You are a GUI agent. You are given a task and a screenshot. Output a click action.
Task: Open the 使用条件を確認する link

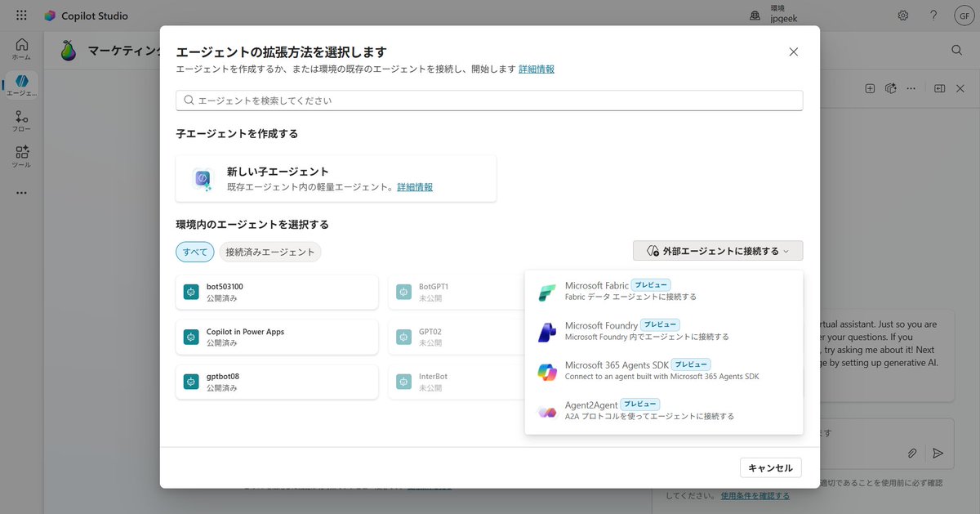(755, 495)
